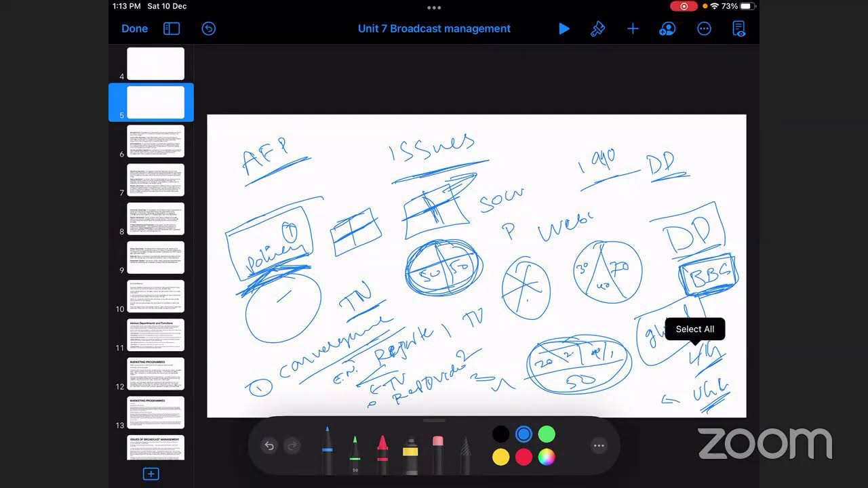
Task: Open drawing toolbar more options ellipsis
Action: click(599, 445)
